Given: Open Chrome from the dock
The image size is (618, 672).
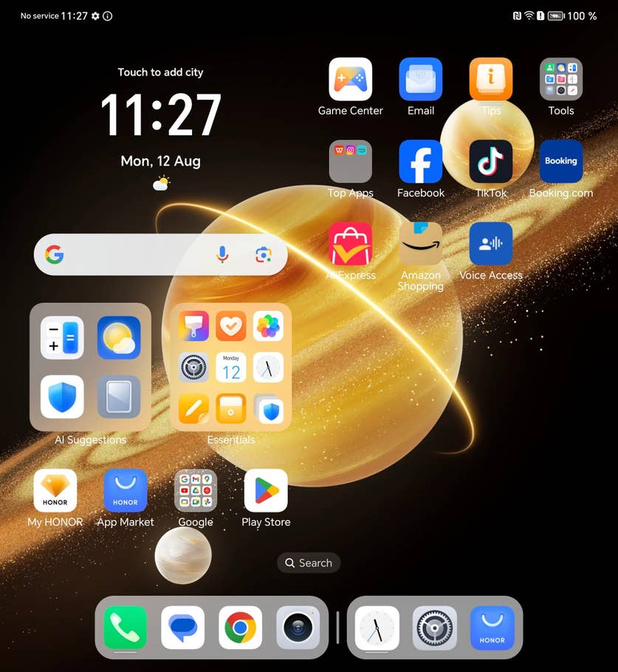Looking at the screenshot, I should pyautogui.click(x=239, y=628).
